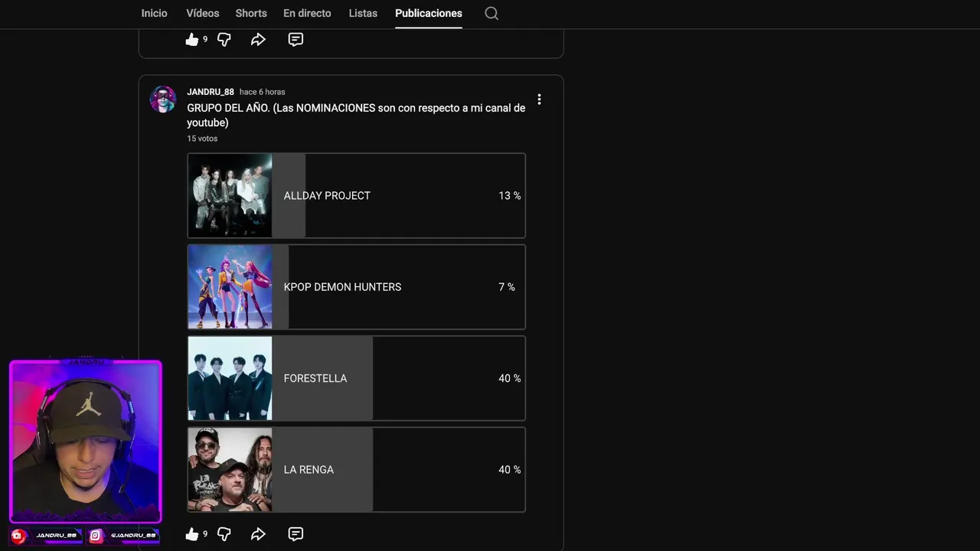The width and height of the screenshot is (980, 551).
Task: Open the 'hace 6 horas' timestamp link
Action: pos(262,92)
